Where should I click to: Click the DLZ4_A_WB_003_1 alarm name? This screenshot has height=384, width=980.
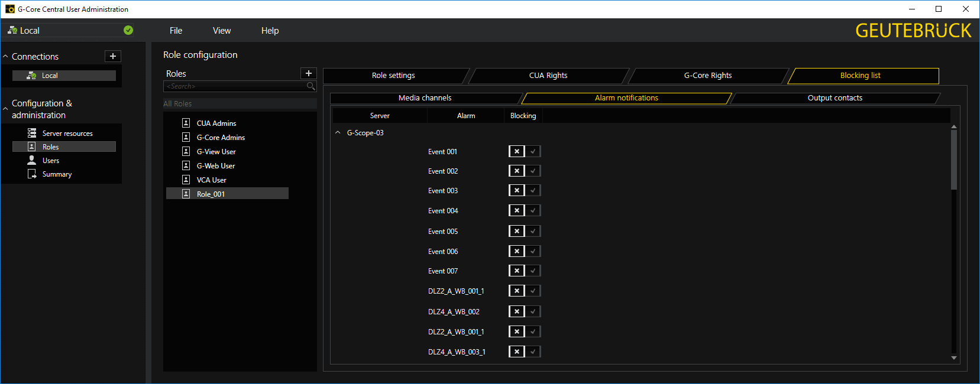coord(457,352)
